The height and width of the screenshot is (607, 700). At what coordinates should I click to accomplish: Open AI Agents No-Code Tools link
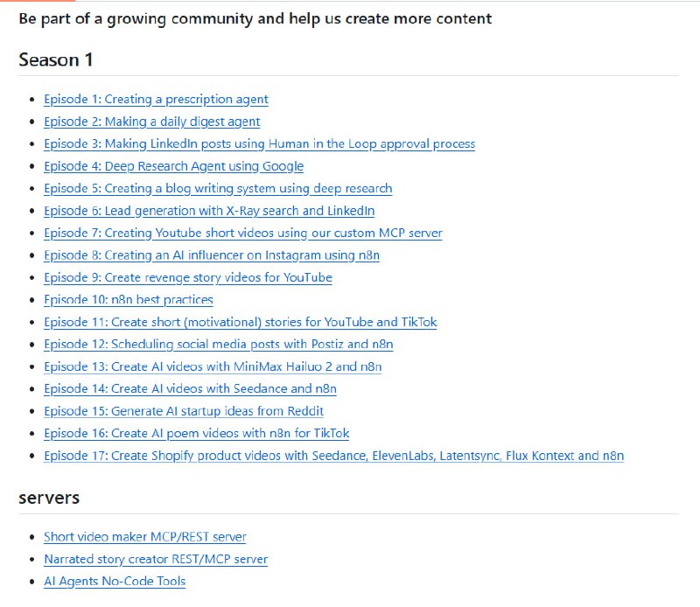(114, 582)
